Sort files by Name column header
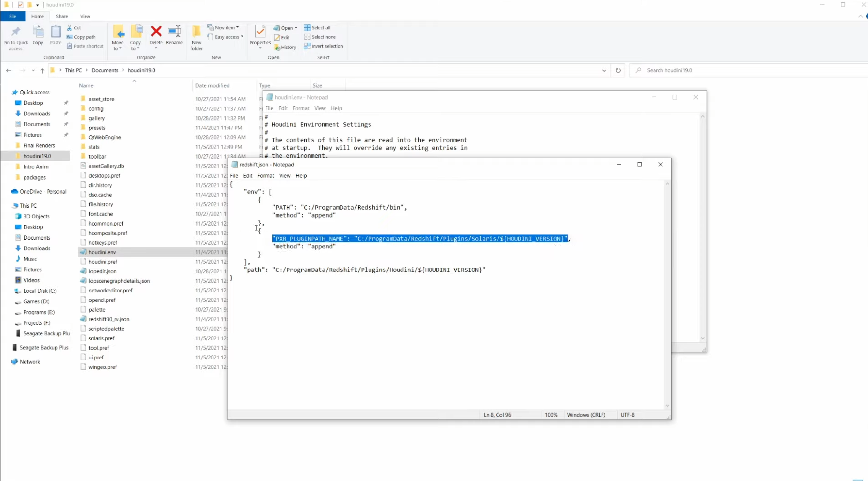Image resolution: width=868 pixels, height=481 pixels. pyautogui.click(x=86, y=85)
